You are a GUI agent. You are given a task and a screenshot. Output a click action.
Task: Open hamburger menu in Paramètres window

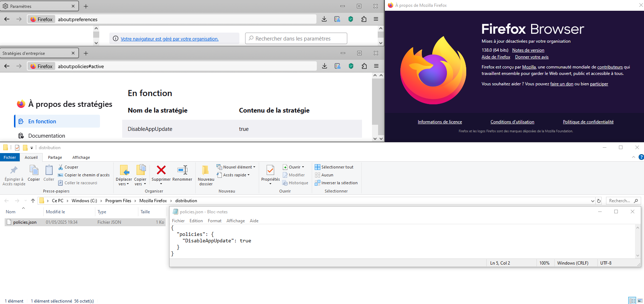(376, 19)
